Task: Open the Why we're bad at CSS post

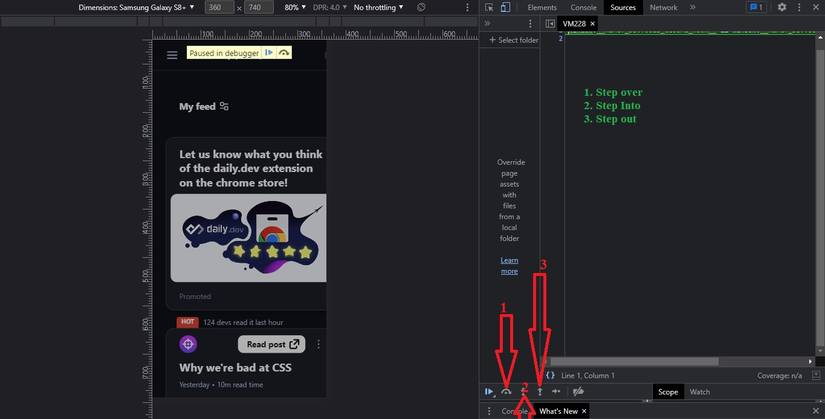Action: 235,367
